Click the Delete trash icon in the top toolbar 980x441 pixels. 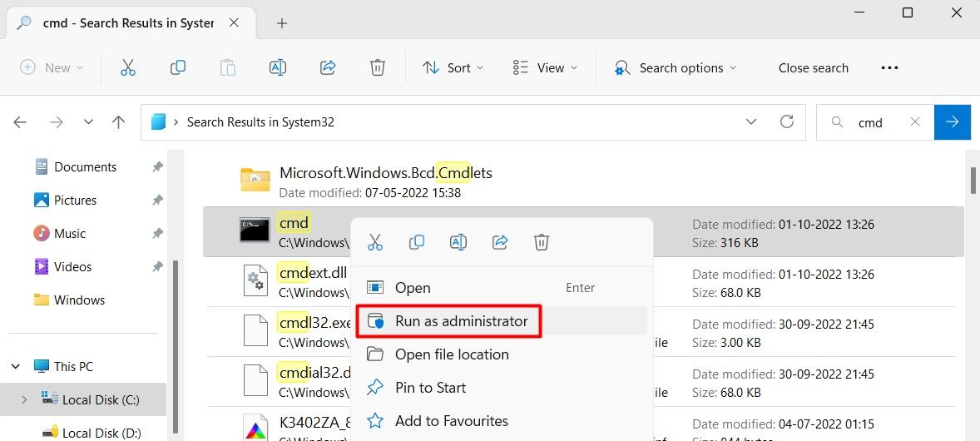(378, 68)
